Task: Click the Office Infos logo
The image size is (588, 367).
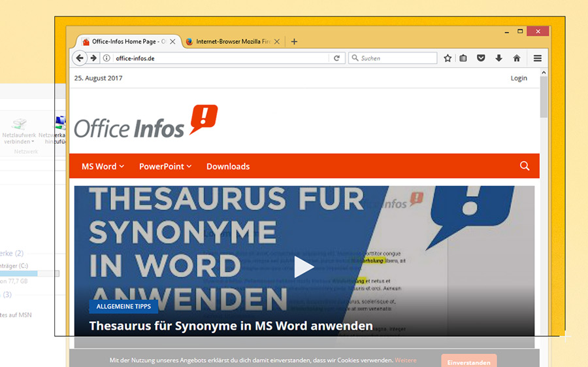Action: click(x=146, y=122)
